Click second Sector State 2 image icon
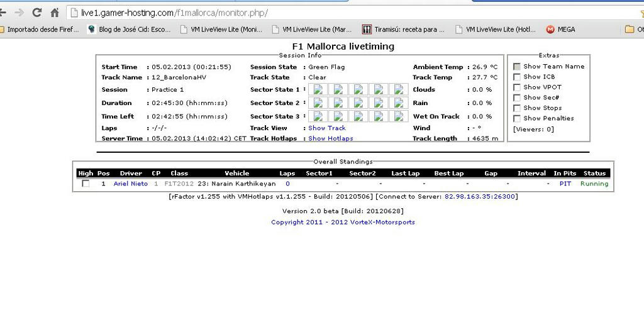 tap(338, 103)
